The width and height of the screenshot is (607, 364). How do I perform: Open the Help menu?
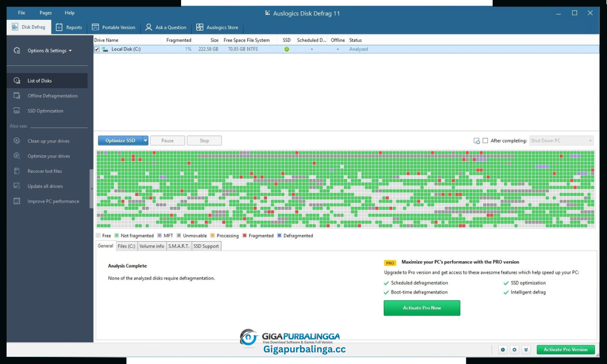click(x=70, y=13)
